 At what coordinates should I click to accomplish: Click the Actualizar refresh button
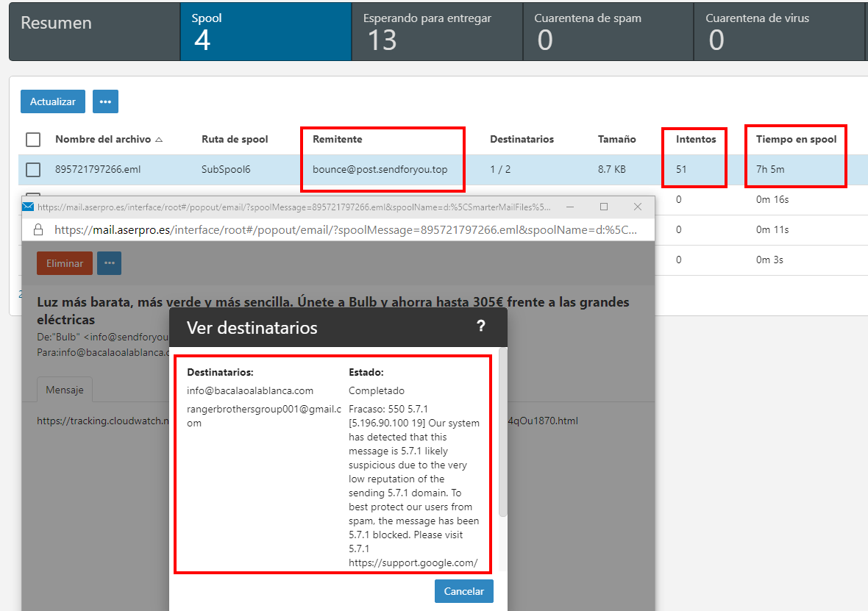52,101
